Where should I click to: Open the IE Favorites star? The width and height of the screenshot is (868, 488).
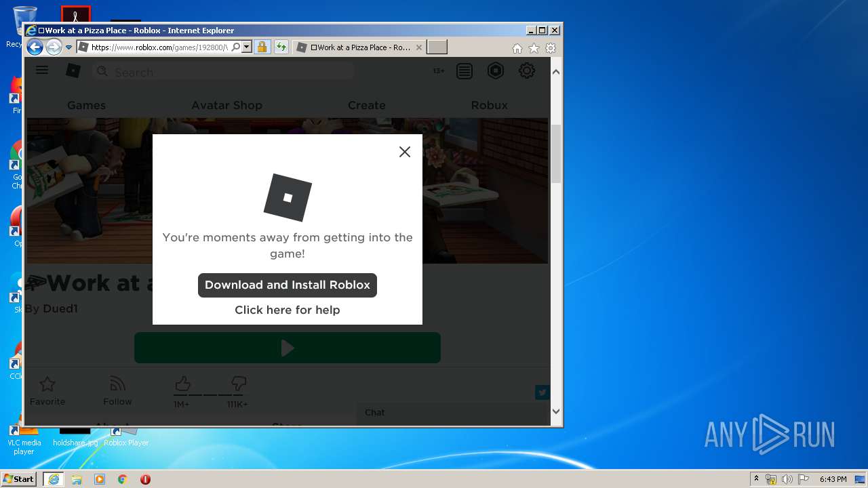coord(534,48)
